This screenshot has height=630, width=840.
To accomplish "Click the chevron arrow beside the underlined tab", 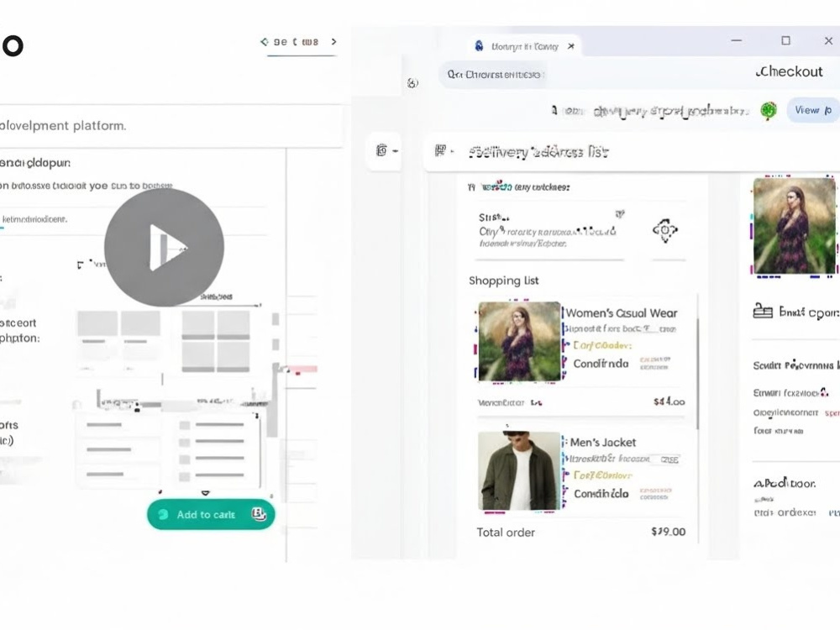I will 333,41.
